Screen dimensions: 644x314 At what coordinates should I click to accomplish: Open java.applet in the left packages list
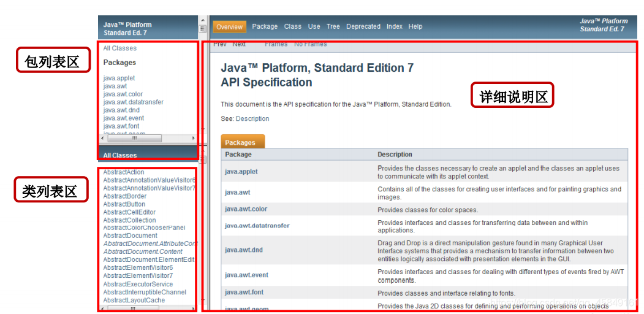click(x=119, y=78)
